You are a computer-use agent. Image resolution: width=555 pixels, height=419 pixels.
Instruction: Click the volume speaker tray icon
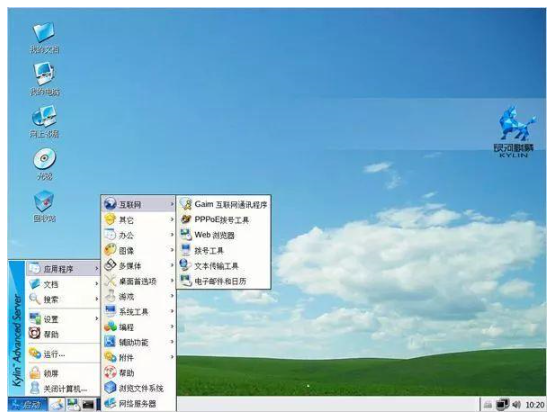pos(516,404)
